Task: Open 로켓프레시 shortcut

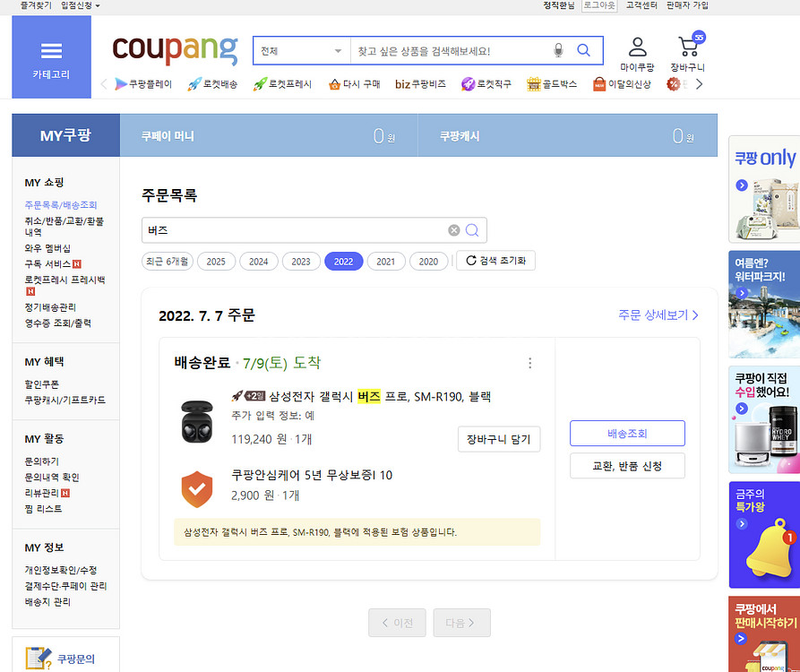Action: pyautogui.click(x=282, y=84)
